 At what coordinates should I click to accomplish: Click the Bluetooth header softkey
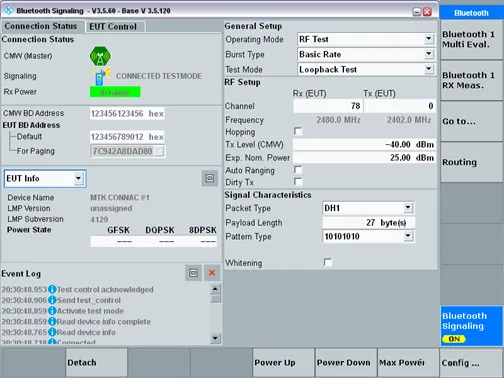click(471, 13)
